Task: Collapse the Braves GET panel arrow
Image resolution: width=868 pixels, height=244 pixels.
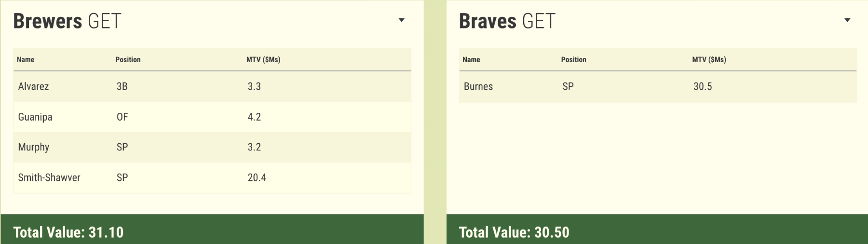Action: pyautogui.click(x=847, y=20)
